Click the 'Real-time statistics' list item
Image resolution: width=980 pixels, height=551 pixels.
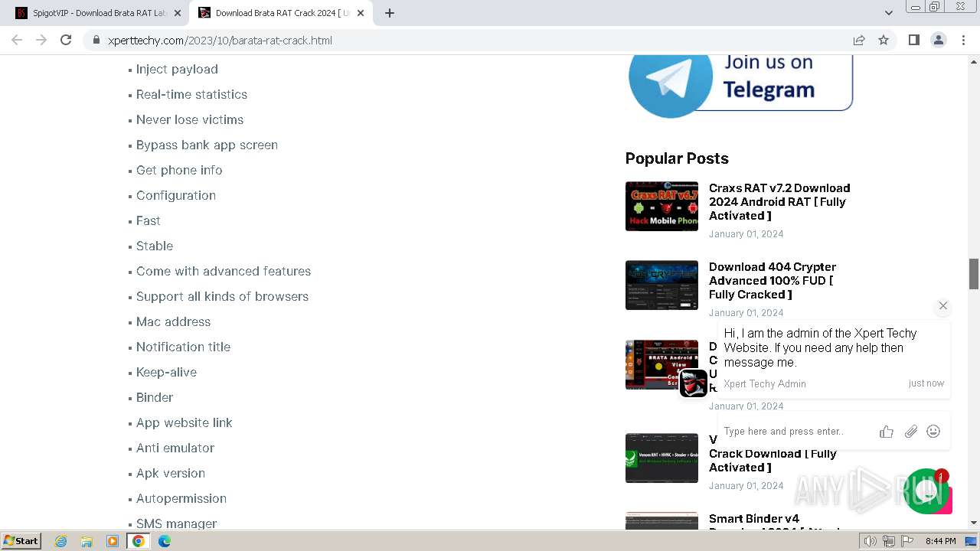[191, 94]
